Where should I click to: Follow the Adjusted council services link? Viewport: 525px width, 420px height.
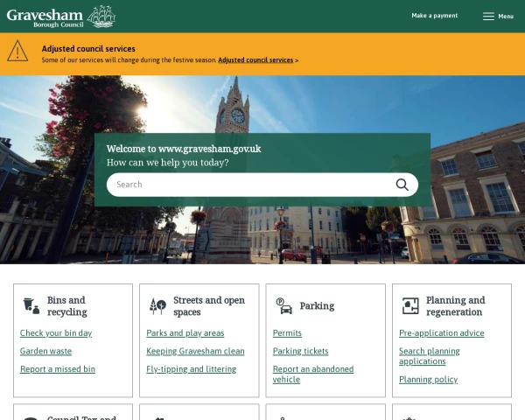coord(255,60)
